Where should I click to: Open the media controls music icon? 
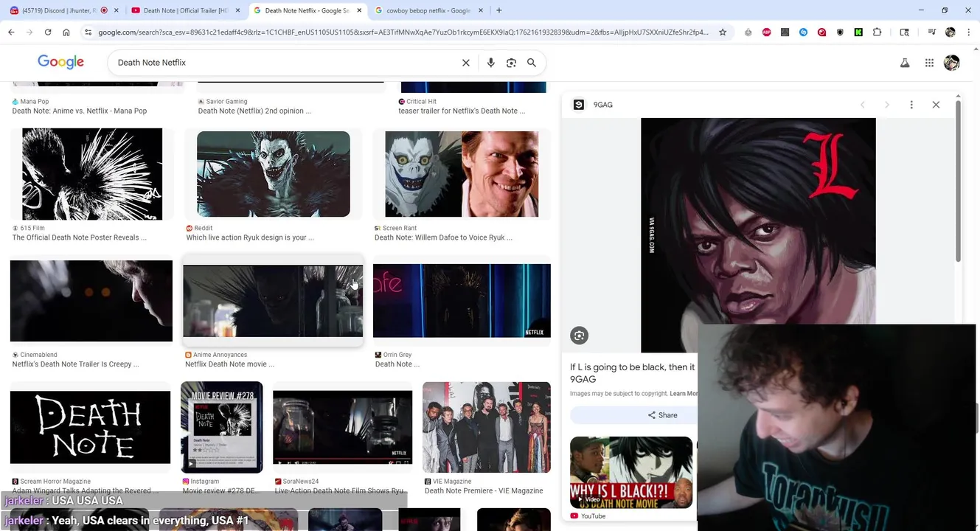pos(932,32)
